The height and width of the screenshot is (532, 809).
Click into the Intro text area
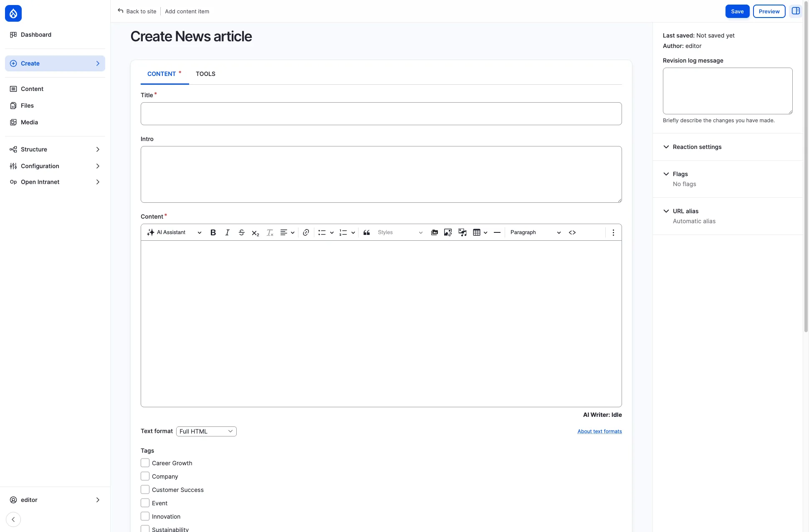(x=381, y=174)
